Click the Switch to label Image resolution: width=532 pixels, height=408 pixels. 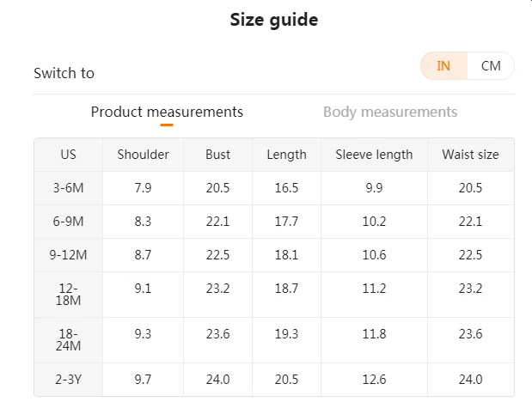pyautogui.click(x=64, y=73)
